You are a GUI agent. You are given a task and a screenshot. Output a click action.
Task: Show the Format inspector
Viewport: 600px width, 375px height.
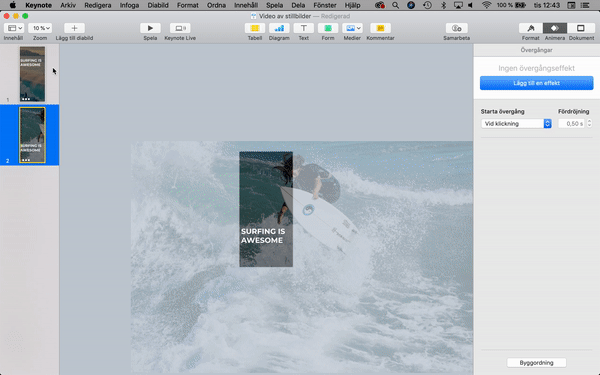tap(531, 28)
